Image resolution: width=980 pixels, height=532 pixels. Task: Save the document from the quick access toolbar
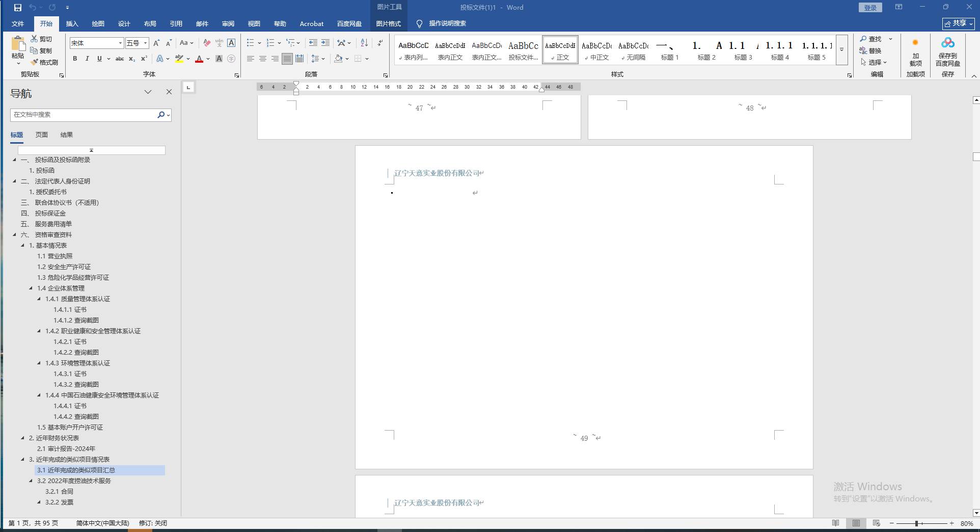pos(18,8)
